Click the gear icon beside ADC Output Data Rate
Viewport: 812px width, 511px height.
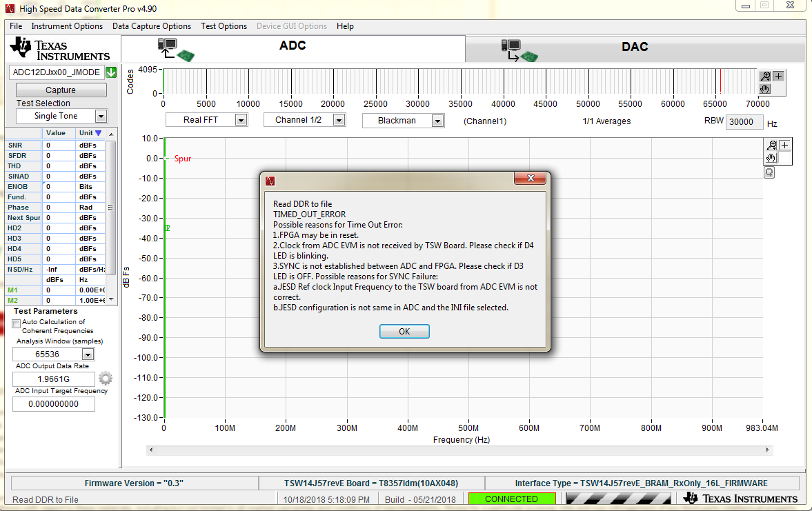(106, 379)
